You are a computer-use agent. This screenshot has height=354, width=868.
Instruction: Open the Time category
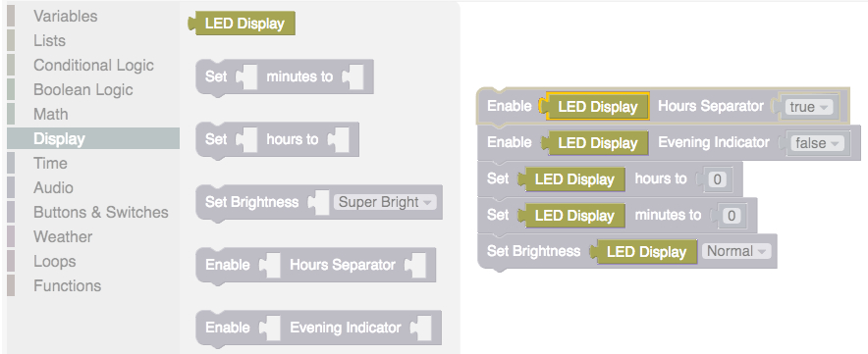coord(50,163)
